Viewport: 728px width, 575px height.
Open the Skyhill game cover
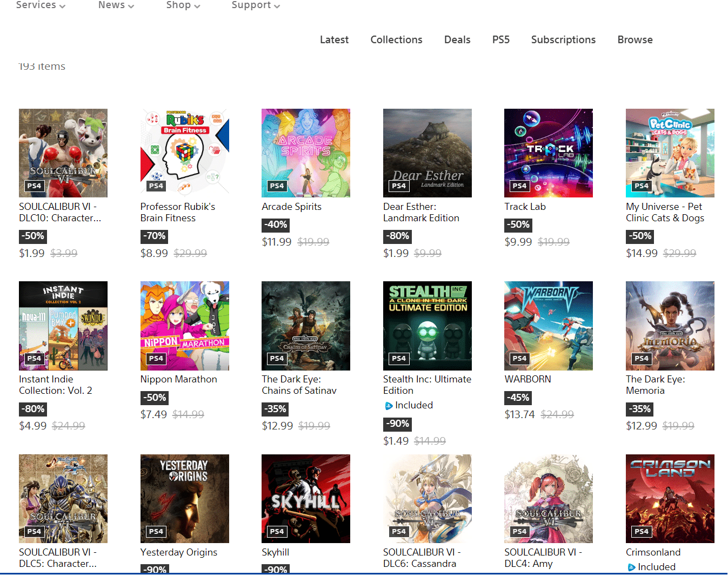click(x=306, y=498)
